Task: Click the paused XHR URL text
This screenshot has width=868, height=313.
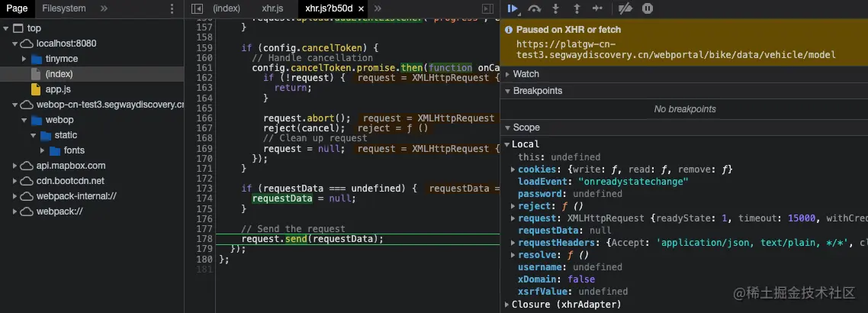Action: point(676,50)
